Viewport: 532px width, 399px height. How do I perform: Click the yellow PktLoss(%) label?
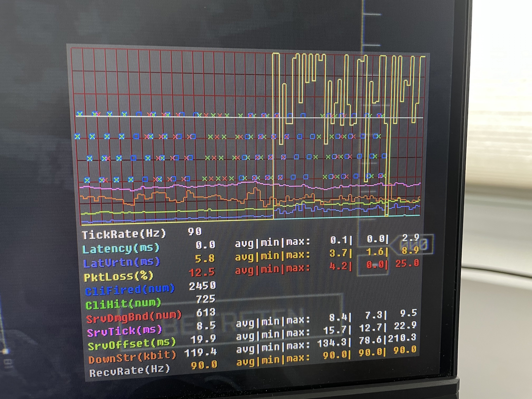pos(118,276)
